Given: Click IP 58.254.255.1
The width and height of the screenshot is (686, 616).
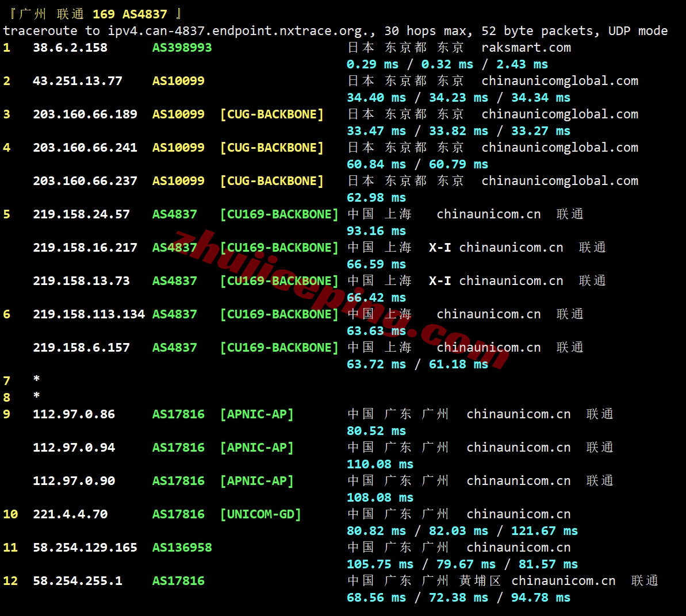Looking at the screenshot, I should click(78, 581).
